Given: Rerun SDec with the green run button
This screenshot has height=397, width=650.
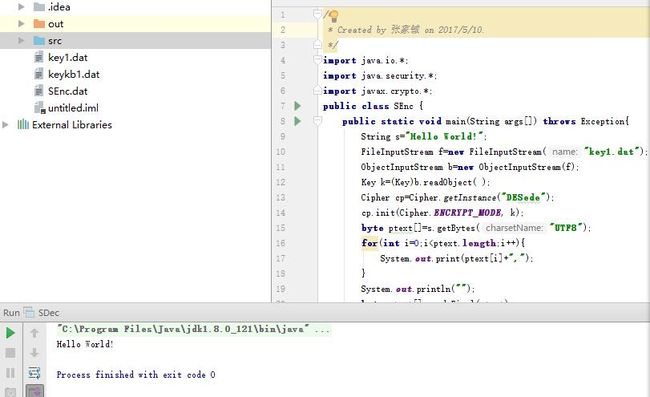Looking at the screenshot, I should tap(10, 333).
